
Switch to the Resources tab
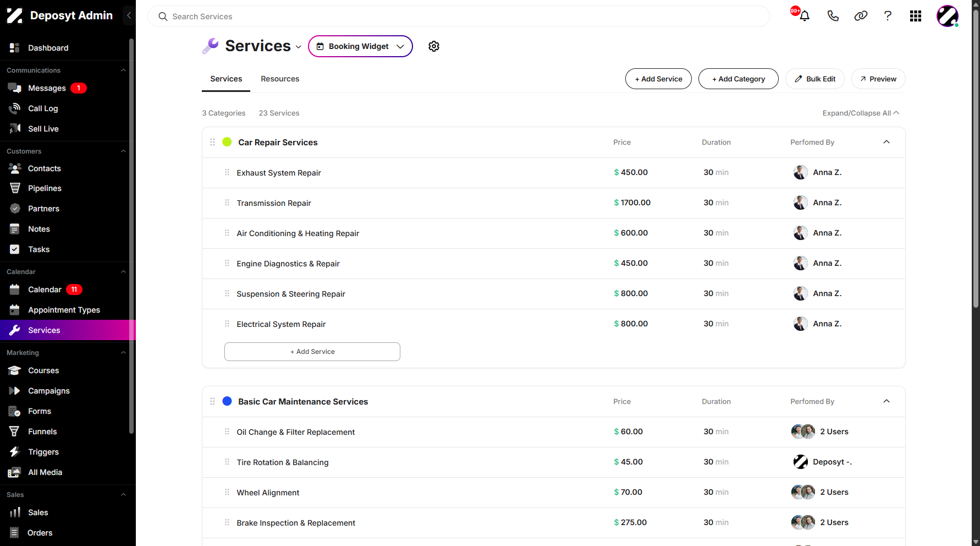[280, 79]
